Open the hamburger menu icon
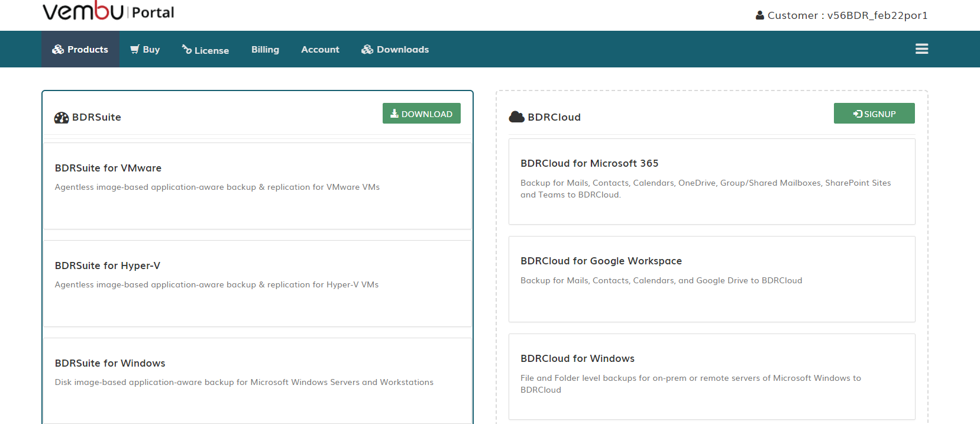980x424 pixels. click(x=921, y=49)
